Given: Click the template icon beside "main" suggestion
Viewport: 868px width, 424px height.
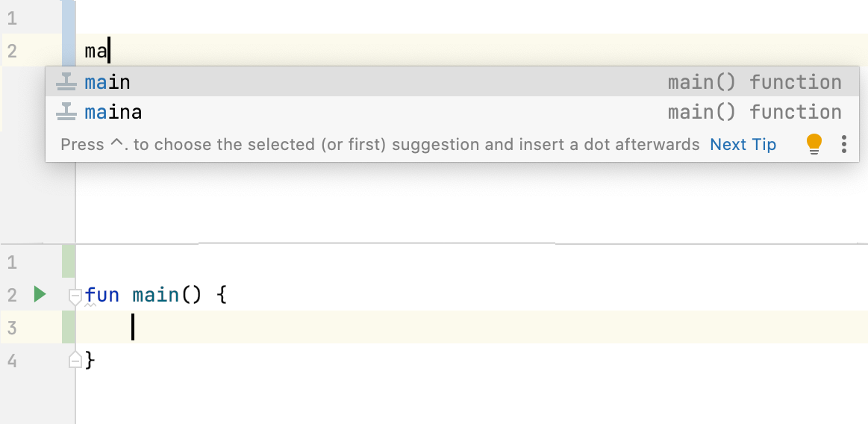Looking at the screenshot, I should (67, 81).
